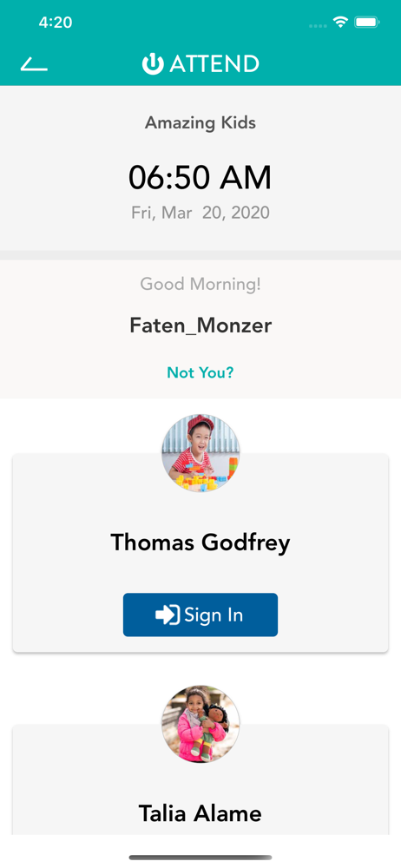Tap the 4:20 status bar time
The width and height of the screenshot is (401, 868).
(x=56, y=23)
